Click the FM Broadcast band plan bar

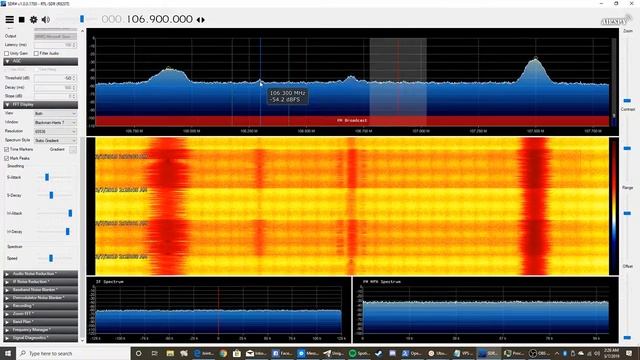click(x=352, y=121)
